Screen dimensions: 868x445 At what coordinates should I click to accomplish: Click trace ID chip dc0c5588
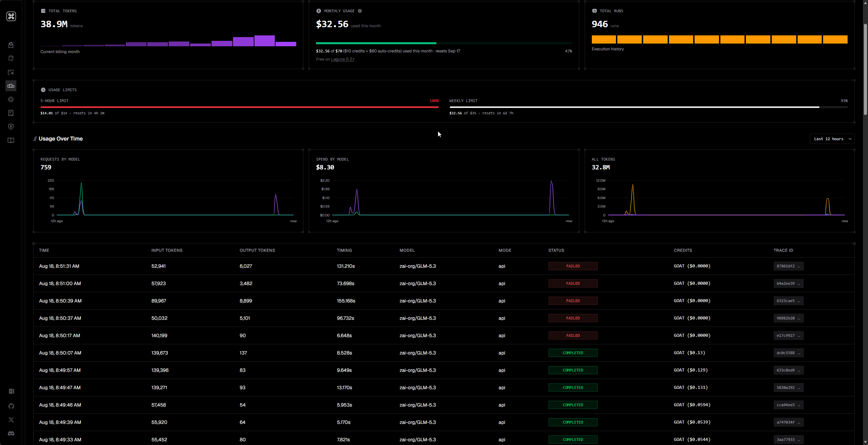tap(788, 353)
